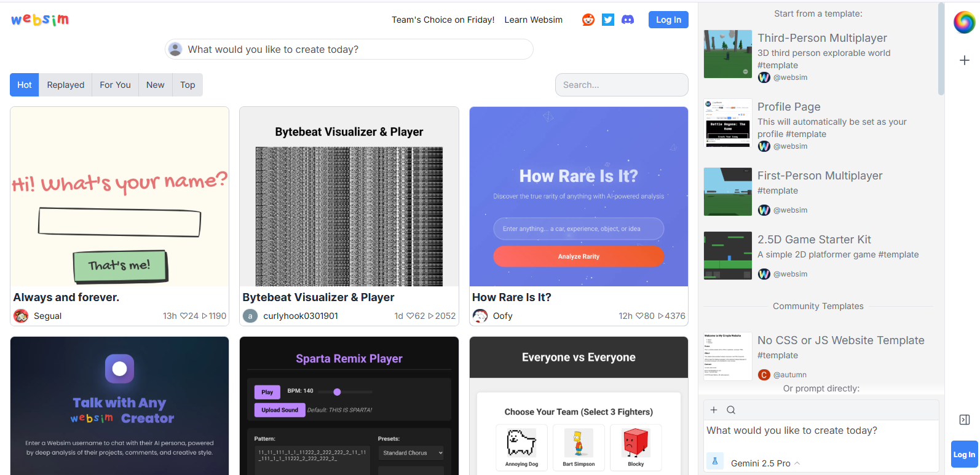The width and height of the screenshot is (980, 475).
Task: Click the Play button in Sparta Remix Player
Action: tap(267, 392)
